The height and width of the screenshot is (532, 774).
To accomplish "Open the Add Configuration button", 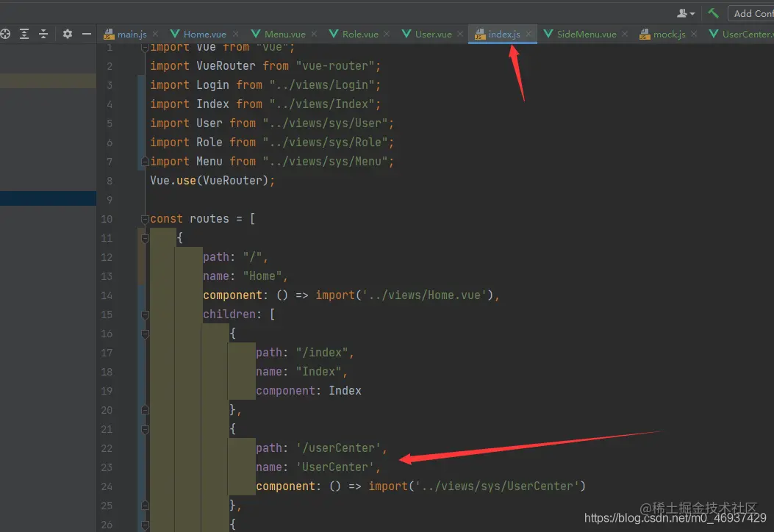I will [x=751, y=13].
